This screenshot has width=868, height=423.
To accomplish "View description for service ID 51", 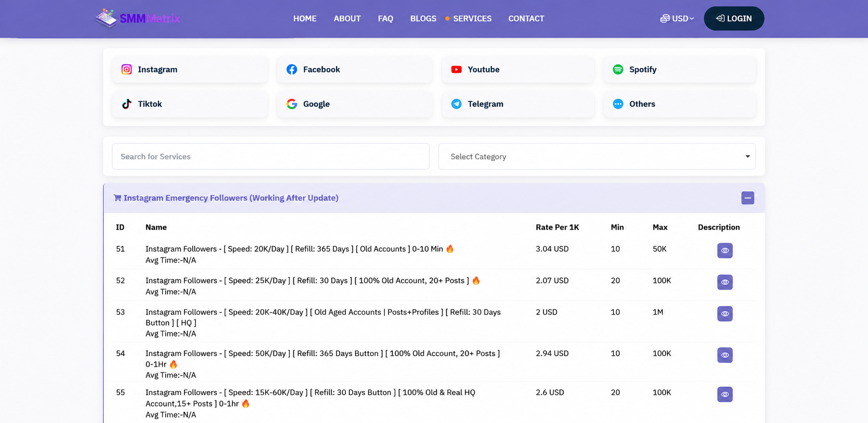I will (725, 250).
